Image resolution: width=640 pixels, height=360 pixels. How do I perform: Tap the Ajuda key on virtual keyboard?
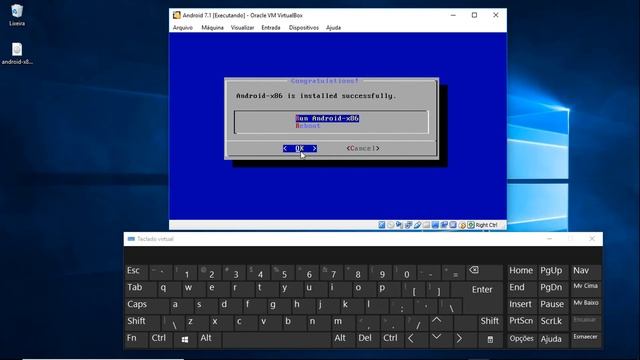point(553,339)
